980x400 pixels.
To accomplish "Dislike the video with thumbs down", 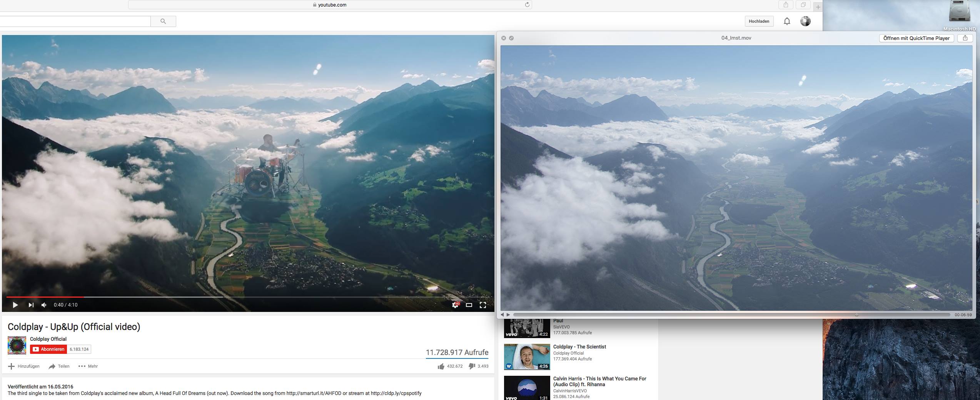I will tap(472, 366).
